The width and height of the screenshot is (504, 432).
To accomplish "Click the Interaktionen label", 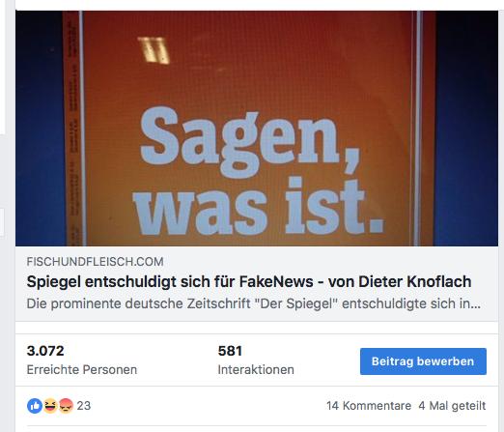I will [256, 369].
